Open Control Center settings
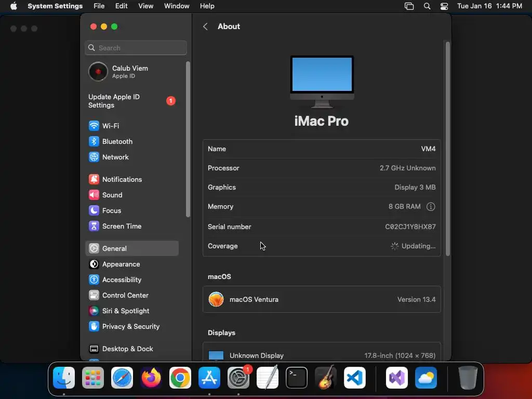Screen dimensions: 532x399 [x=131, y=295]
